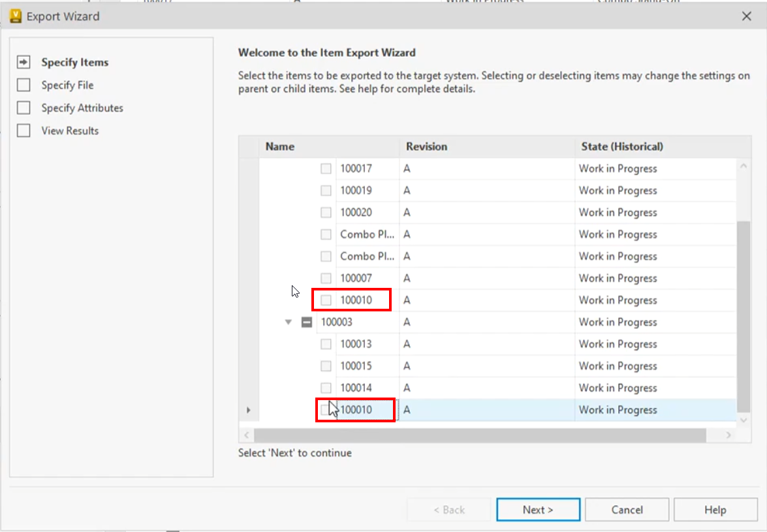
Task: Click the Export Wizard title bar icon
Action: tap(14, 16)
